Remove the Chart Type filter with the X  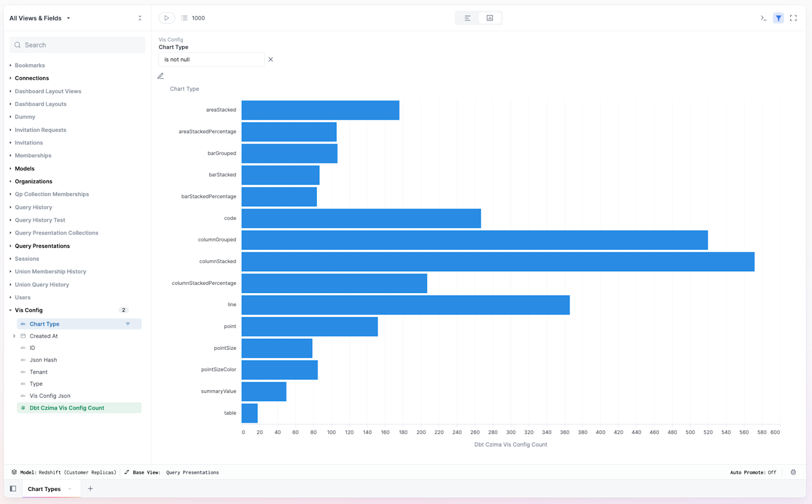pos(270,59)
